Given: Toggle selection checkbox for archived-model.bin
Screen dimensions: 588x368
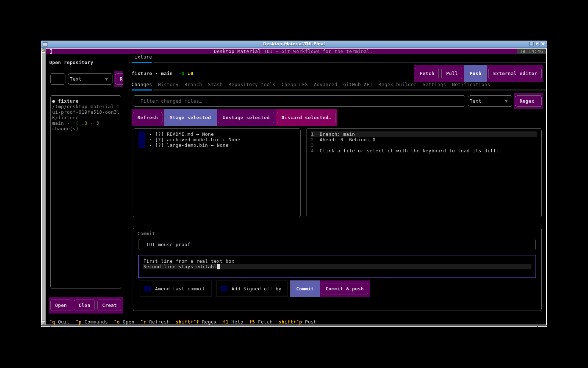Looking at the screenshot, I should [x=142, y=140].
